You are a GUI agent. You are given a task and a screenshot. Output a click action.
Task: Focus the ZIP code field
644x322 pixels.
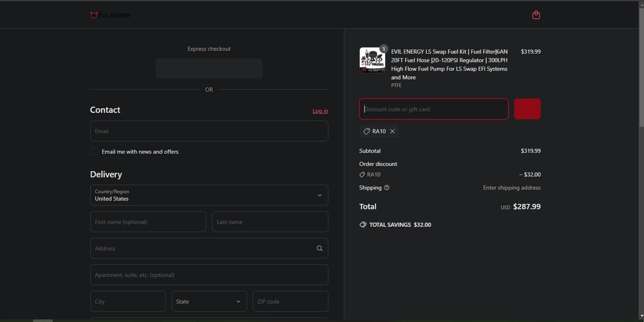pyautogui.click(x=291, y=301)
